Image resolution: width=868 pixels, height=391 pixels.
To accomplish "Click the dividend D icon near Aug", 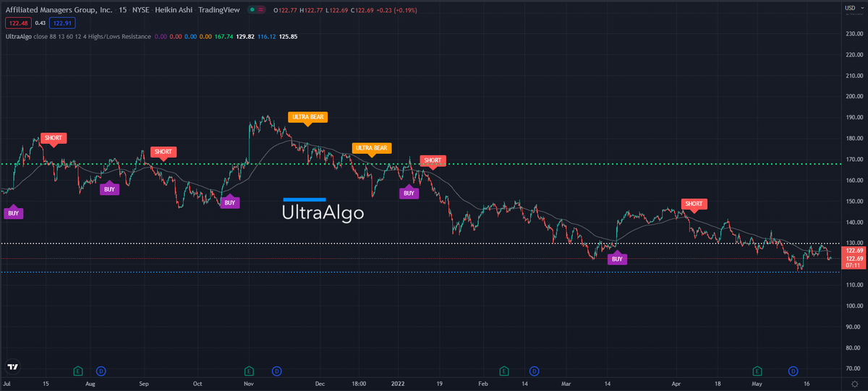I will click(x=101, y=371).
